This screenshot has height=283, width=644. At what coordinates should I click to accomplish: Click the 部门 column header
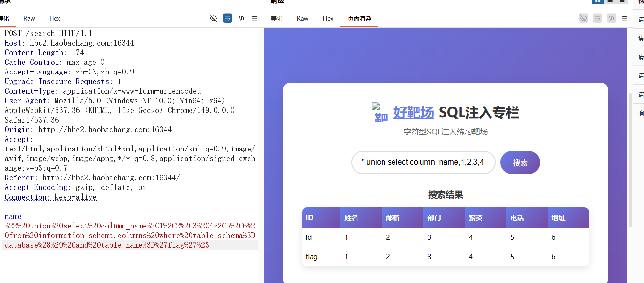444,218
